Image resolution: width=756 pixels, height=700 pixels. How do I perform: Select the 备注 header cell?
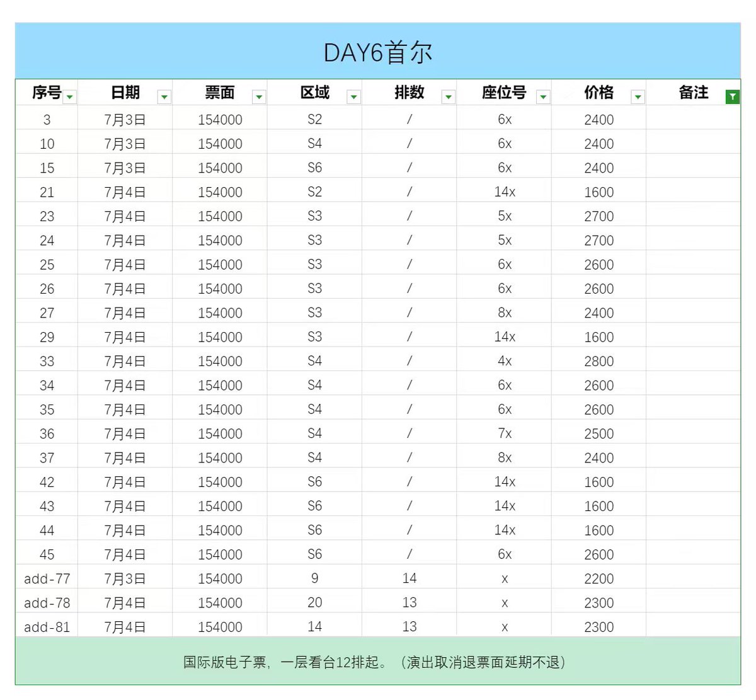(693, 93)
